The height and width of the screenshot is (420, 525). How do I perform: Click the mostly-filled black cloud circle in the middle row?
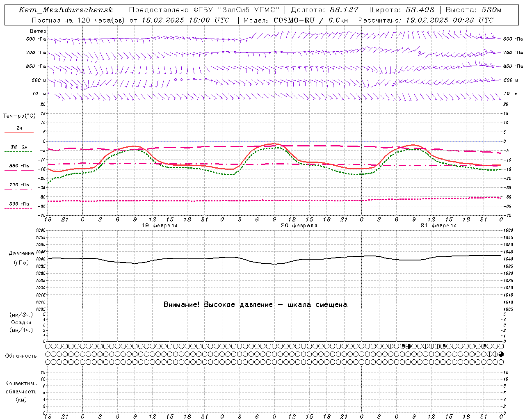click(501, 354)
